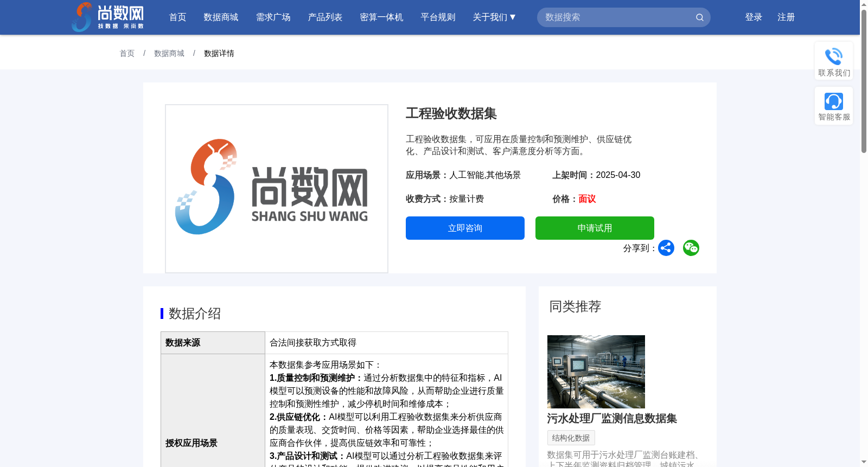Select 密算一体机 in navigation
Image resolution: width=868 pixels, height=467 pixels.
click(x=382, y=17)
